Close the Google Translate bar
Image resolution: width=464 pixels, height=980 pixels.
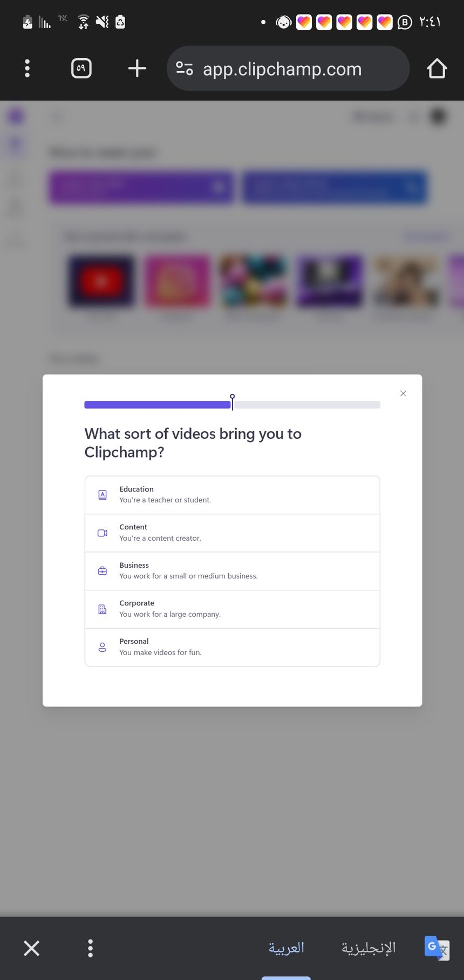tap(32, 948)
